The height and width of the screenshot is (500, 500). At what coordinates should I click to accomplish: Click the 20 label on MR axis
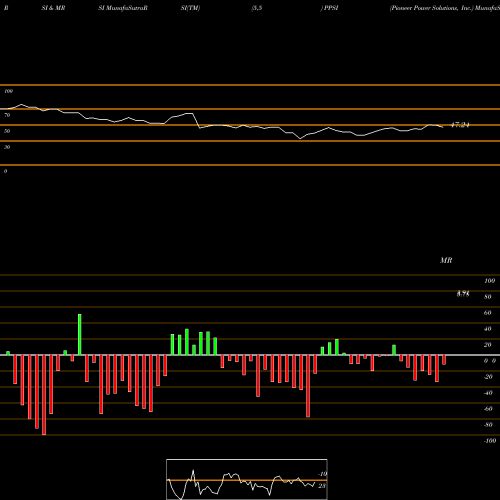tap(488, 345)
